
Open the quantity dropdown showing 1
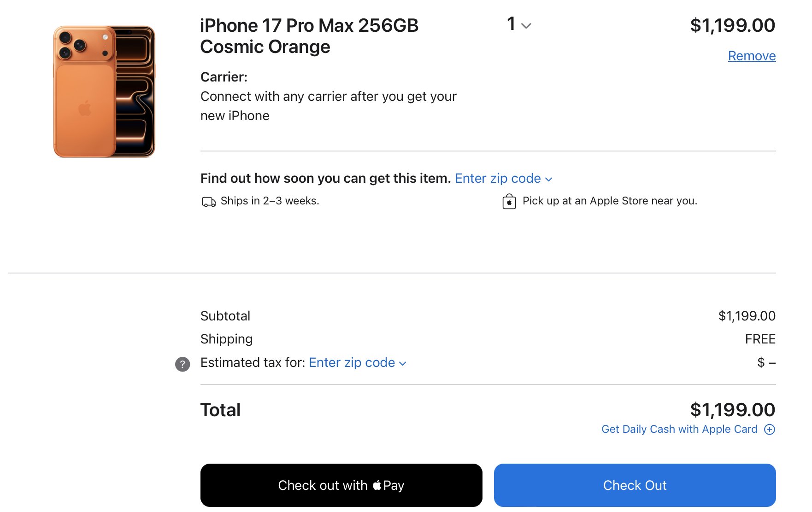coord(518,24)
